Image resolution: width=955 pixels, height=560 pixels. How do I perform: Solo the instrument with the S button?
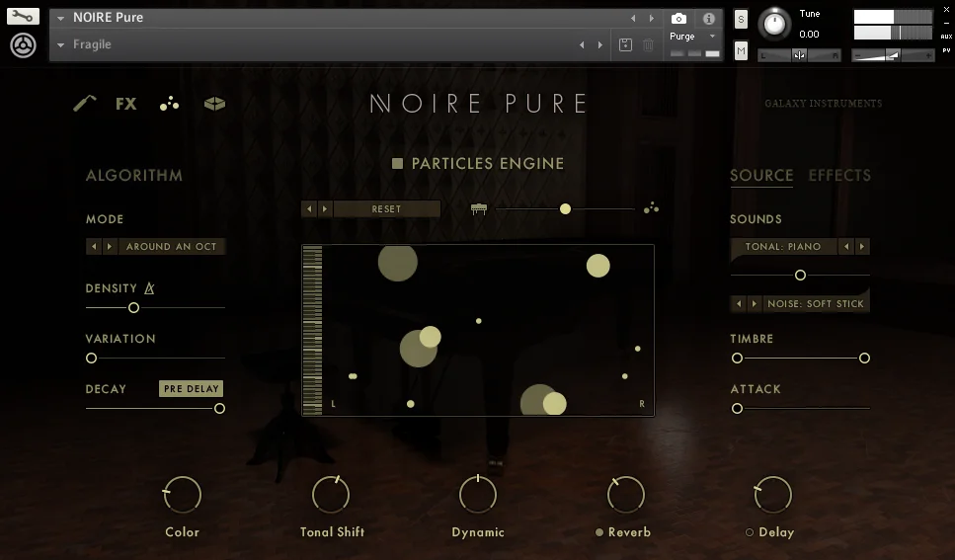(x=741, y=19)
